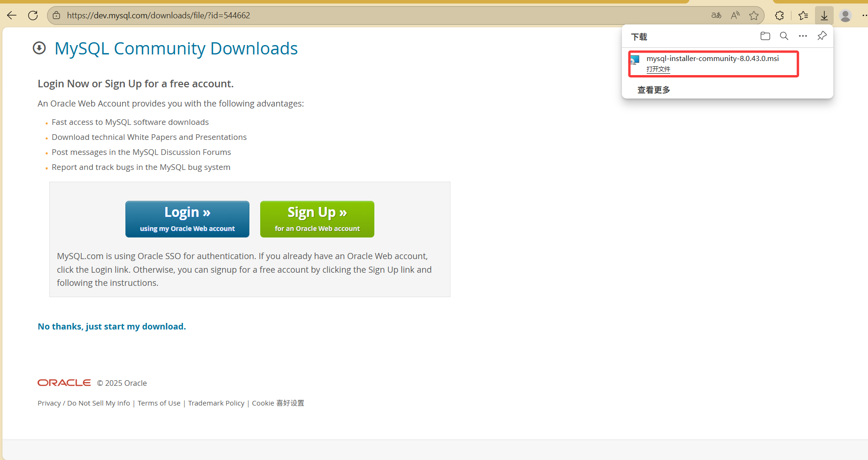Screen dimensions: 868x460
Task: Click No thanks, just start my download
Action: click(112, 327)
